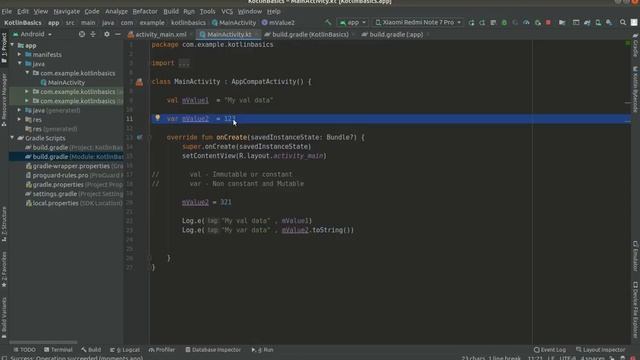640x360 pixels.
Task: Collapse the Gradle Scripts node
Action: 12,138
